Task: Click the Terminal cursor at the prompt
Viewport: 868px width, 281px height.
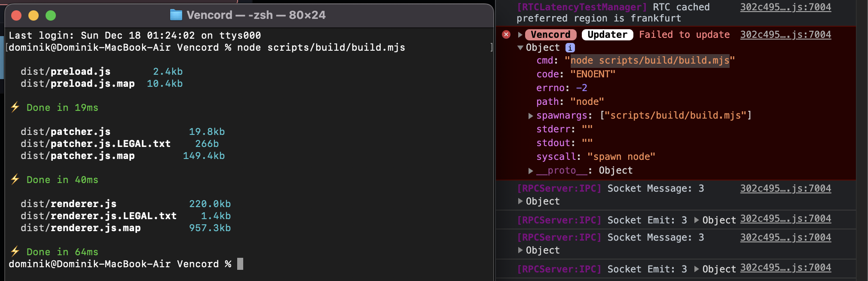Action: coord(240,264)
